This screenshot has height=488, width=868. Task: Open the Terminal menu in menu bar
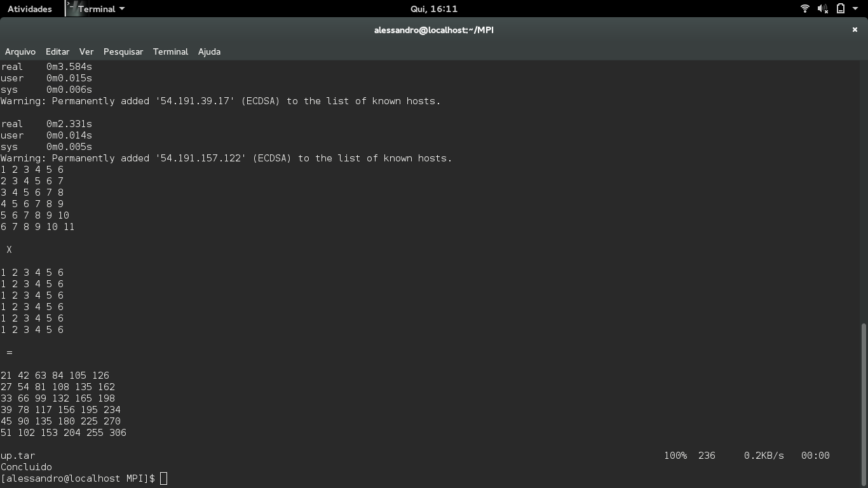pos(170,51)
